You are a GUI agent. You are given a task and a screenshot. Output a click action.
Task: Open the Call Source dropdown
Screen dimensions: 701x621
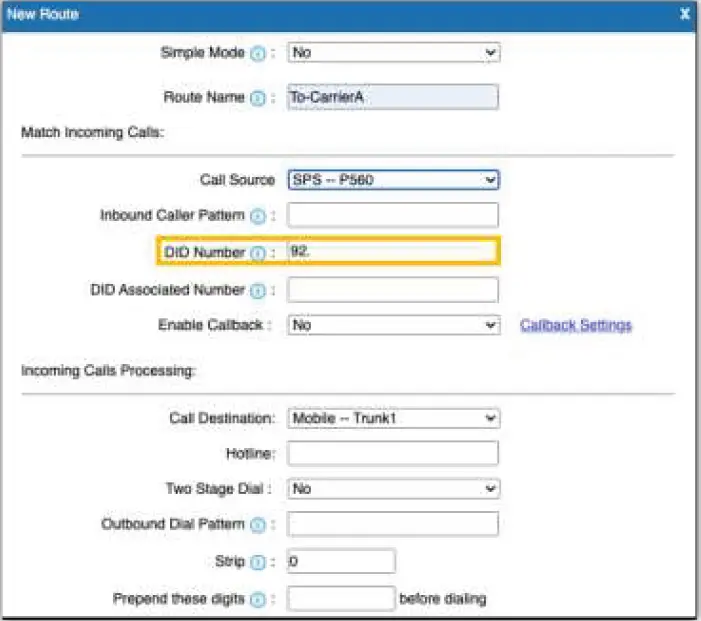[393, 180]
